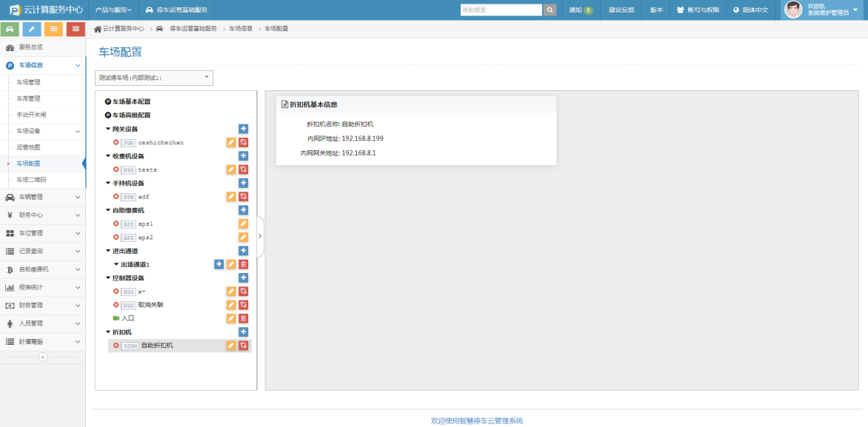
Task: Edit the aps2 self-service payment machine
Action: 243,238
